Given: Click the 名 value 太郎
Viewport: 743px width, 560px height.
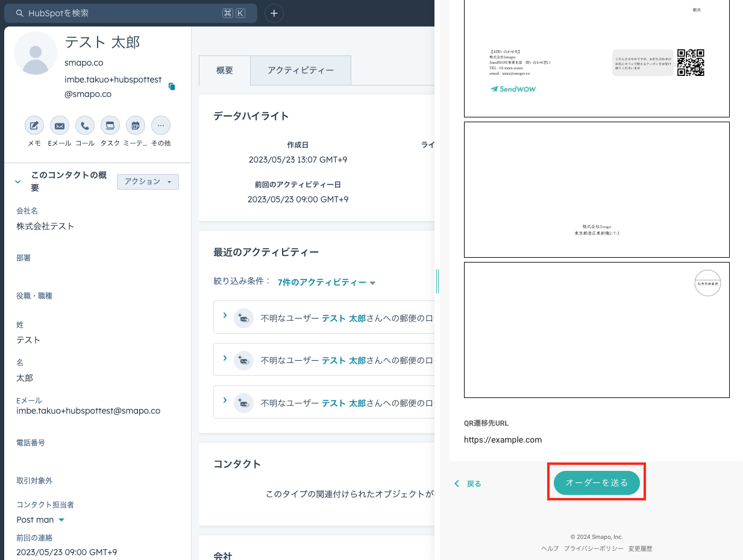Looking at the screenshot, I should point(25,378).
